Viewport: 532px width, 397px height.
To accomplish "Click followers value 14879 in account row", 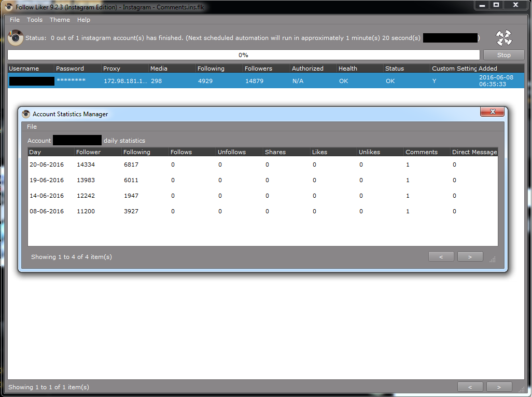I will (x=254, y=81).
